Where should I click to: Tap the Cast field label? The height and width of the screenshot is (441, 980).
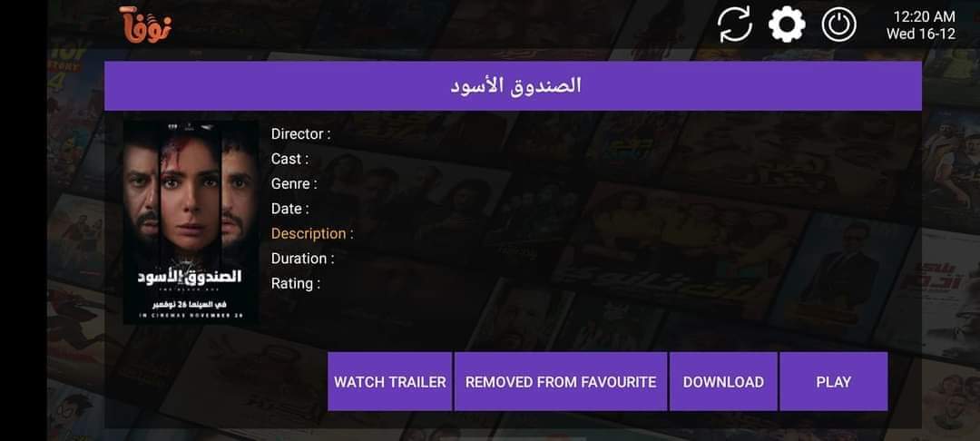click(x=289, y=159)
